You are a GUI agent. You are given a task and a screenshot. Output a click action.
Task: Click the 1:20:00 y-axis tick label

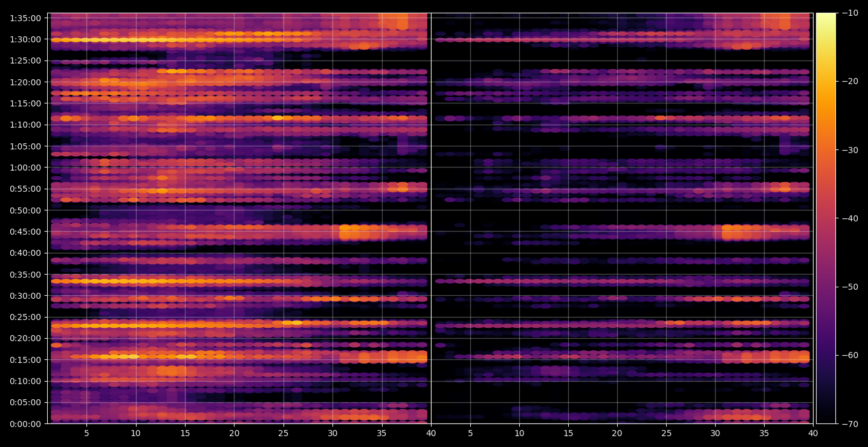(25, 82)
